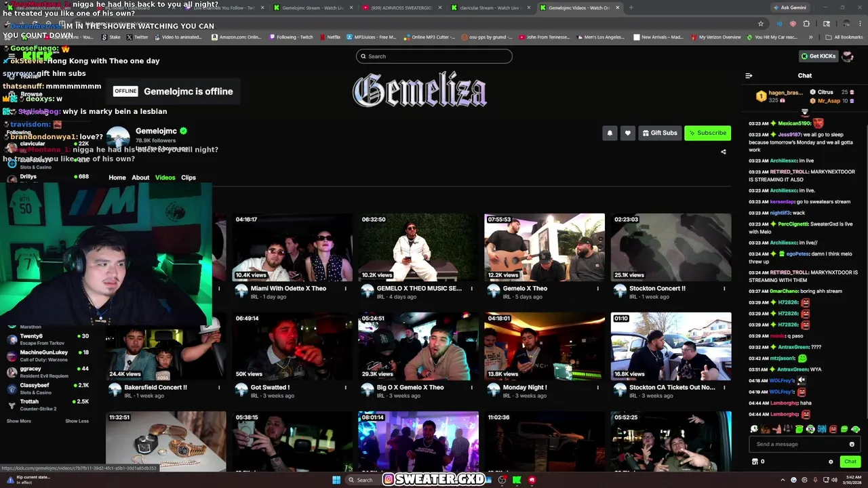The height and width of the screenshot is (488, 868).
Task: Open options menu for Got Swatted video
Action: point(345,388)
